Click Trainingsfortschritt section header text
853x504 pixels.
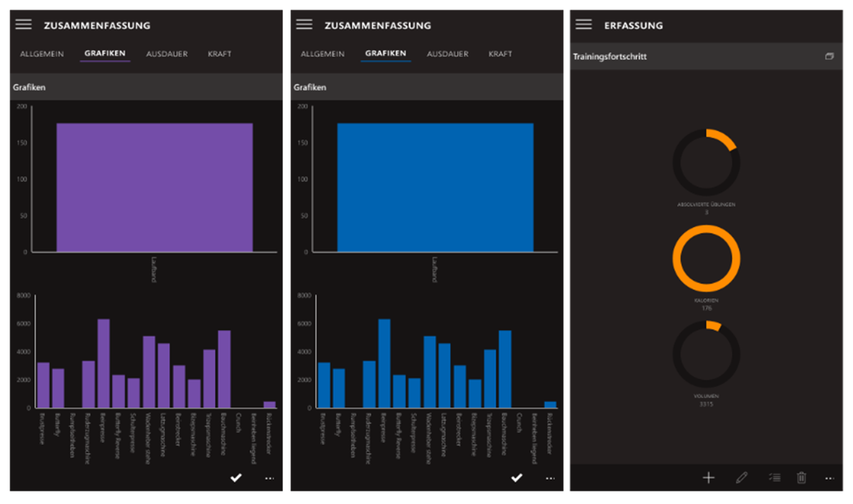point(610,57)
